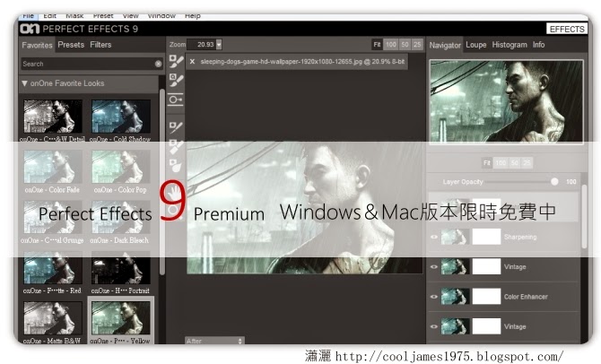Switch to the Presets tab
Image resolution: width=601 pixels, height=364 pixels.
pyautogui.click(x=71, y=45)
